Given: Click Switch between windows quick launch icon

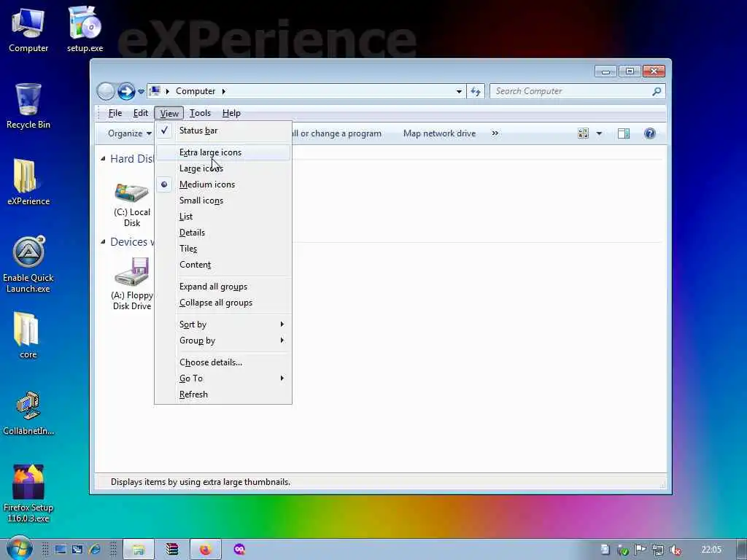Looking at the screenshot, I should point(77,550).
